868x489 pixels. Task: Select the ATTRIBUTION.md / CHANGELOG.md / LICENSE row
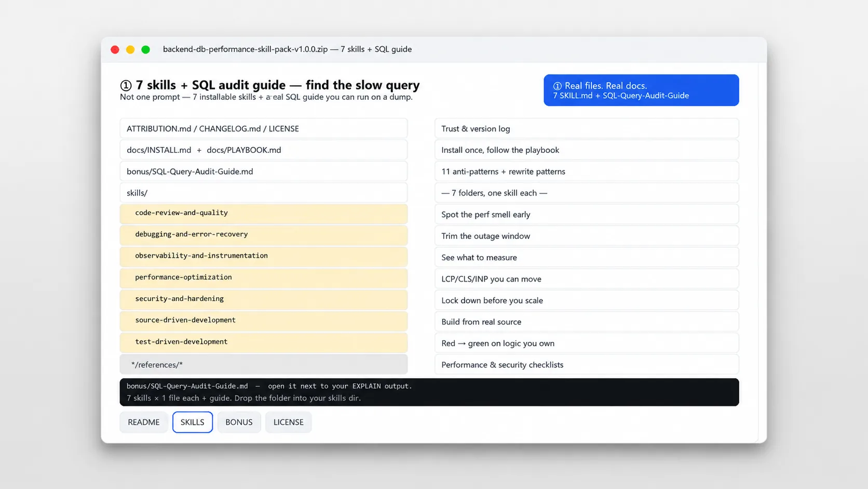pyautogui.click(x=264, y=128)
